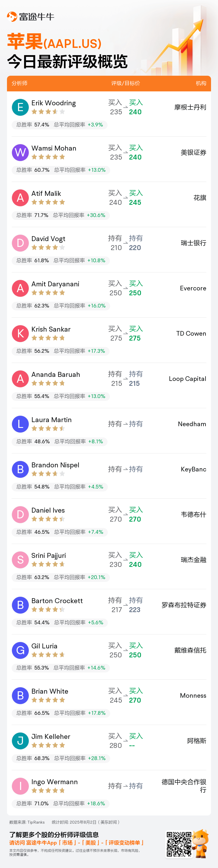
Task: Click Srini Pajjuri's pink S avatar
Action: click(x=20, y=560)
